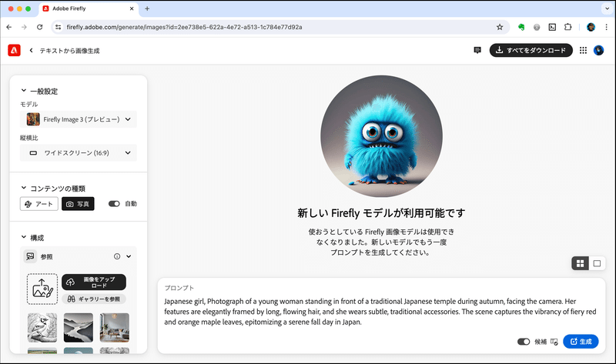Open the terminal-style extension icon
Viewport: 616px width, 364px height.
pyautogui.click(x=552, y=27)
